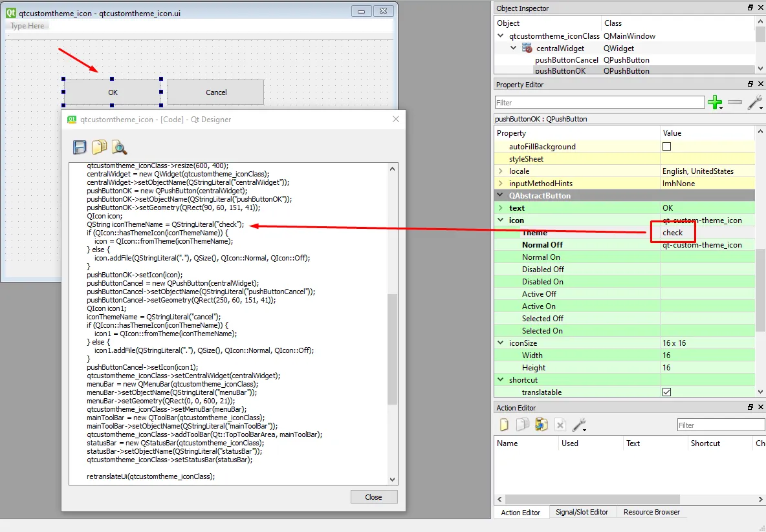Click the Close button in the Code dialog
The height and width of the screenshot is (532, 766).
pos(374,497)
